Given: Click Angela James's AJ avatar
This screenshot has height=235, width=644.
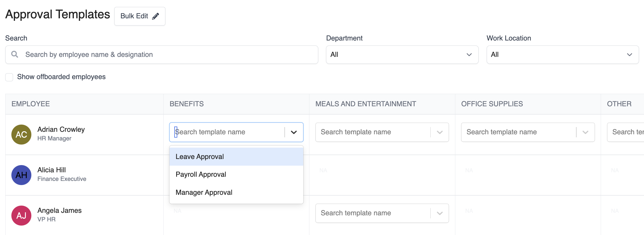Looking at the screenshot, I should click(x=21, y=216).
